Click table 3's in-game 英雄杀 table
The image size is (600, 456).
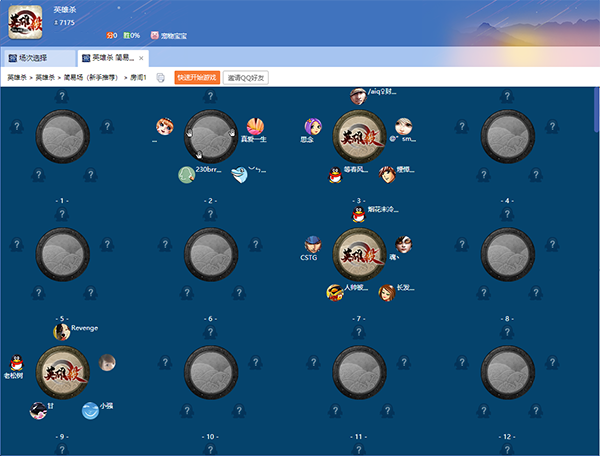359,137
